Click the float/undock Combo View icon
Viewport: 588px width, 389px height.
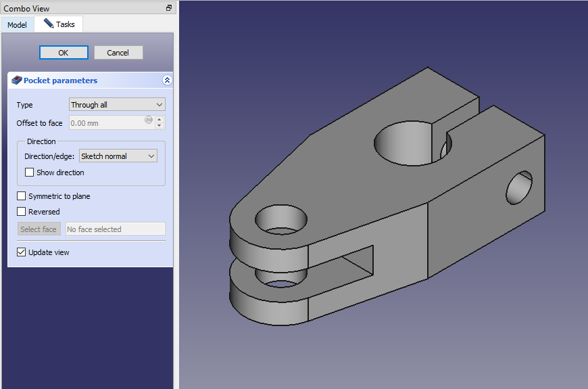tap(168, 8)
